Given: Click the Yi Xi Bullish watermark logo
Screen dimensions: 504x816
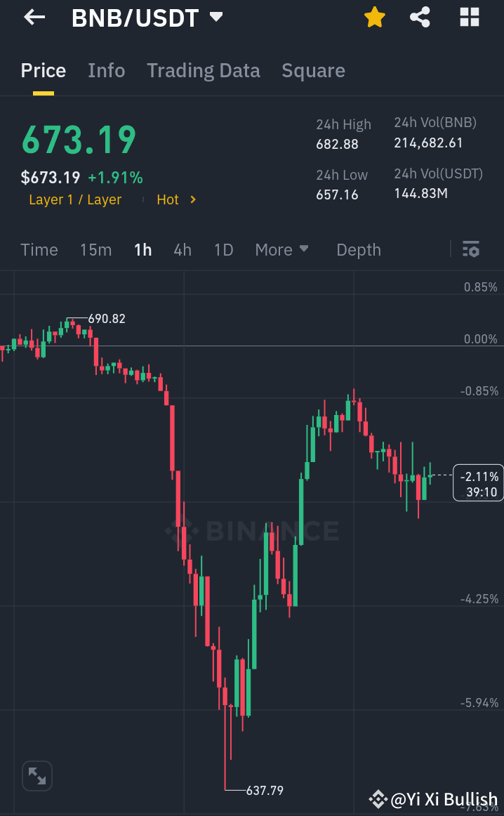Looking at the screenshot, I should click(x=378, y=799).
